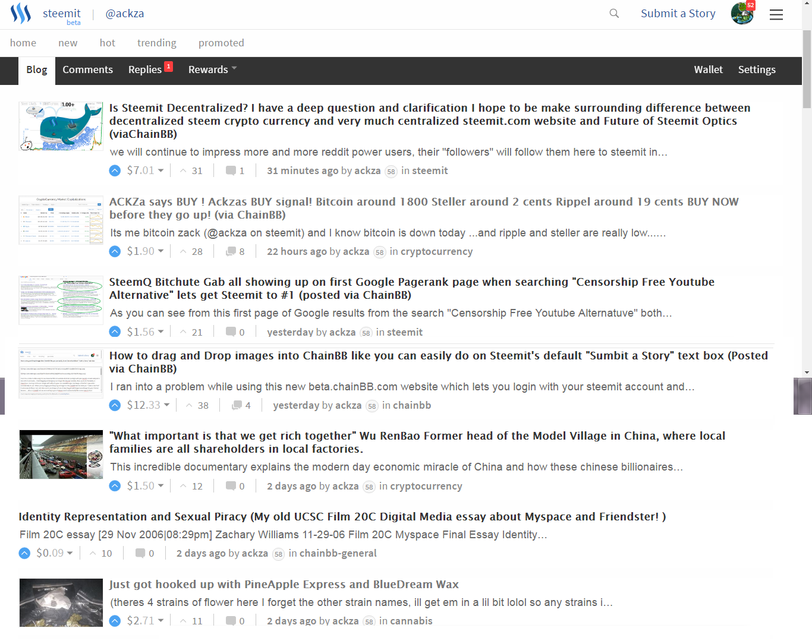Open the market cap table thumbnail of BUY post
This screenshot has width=812, height=644.
pos(61,220)
